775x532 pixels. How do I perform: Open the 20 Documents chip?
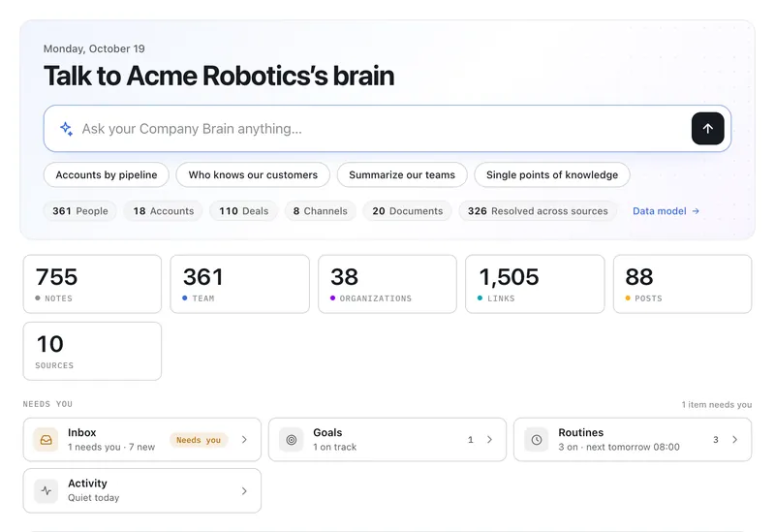407,211
